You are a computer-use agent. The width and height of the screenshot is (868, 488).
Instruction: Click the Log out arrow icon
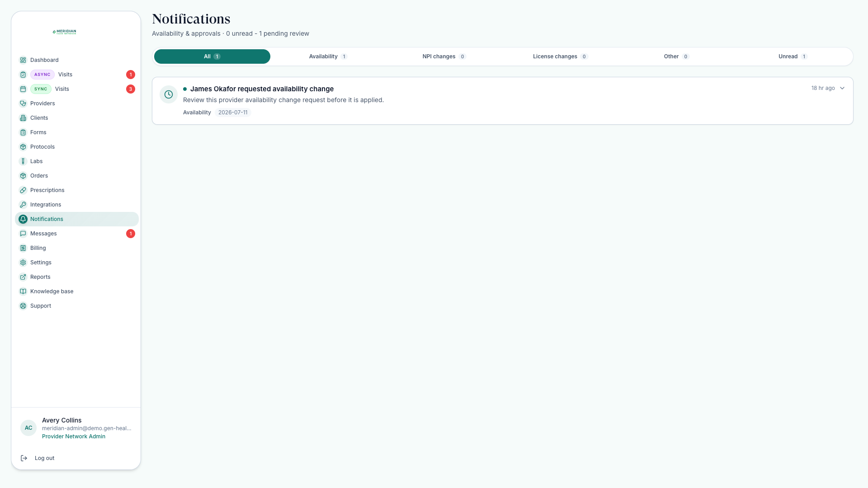[24, 458]
